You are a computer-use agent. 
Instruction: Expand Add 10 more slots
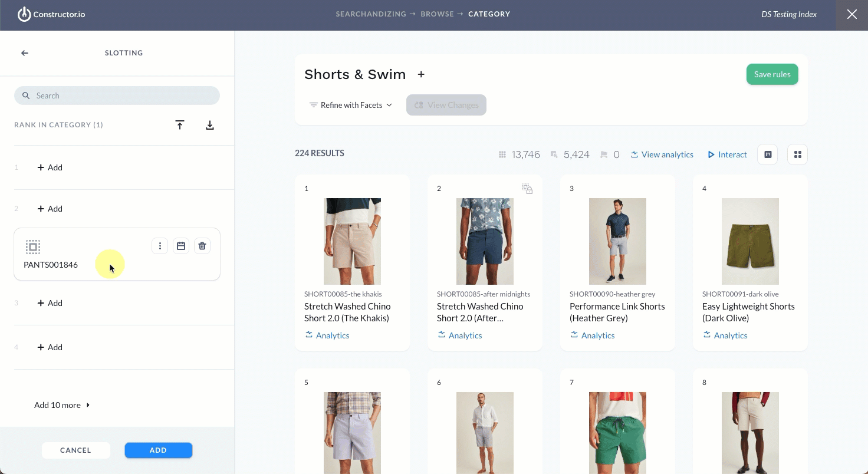(x=62, y=405)
